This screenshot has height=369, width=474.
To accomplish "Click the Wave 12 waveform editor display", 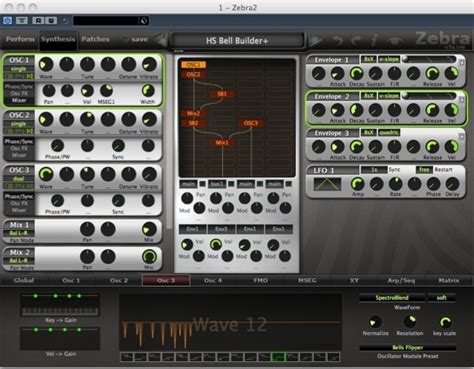I will click(x=231, y=322).
